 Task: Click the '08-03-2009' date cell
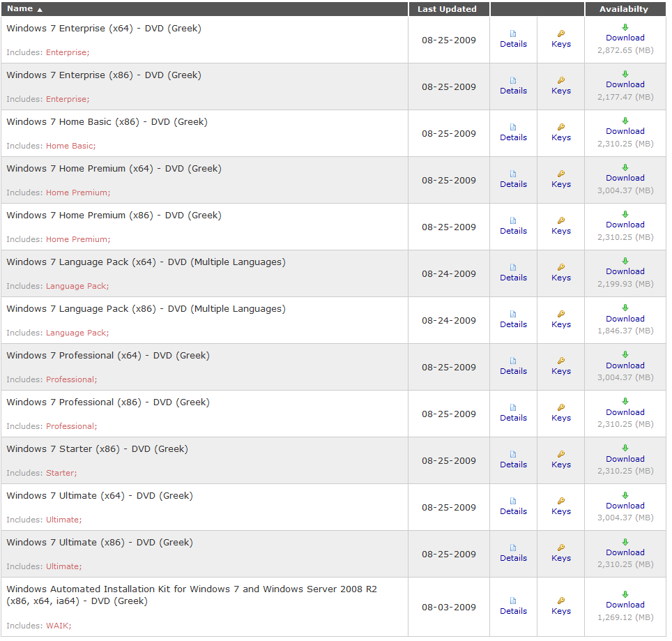click(449, 607)
